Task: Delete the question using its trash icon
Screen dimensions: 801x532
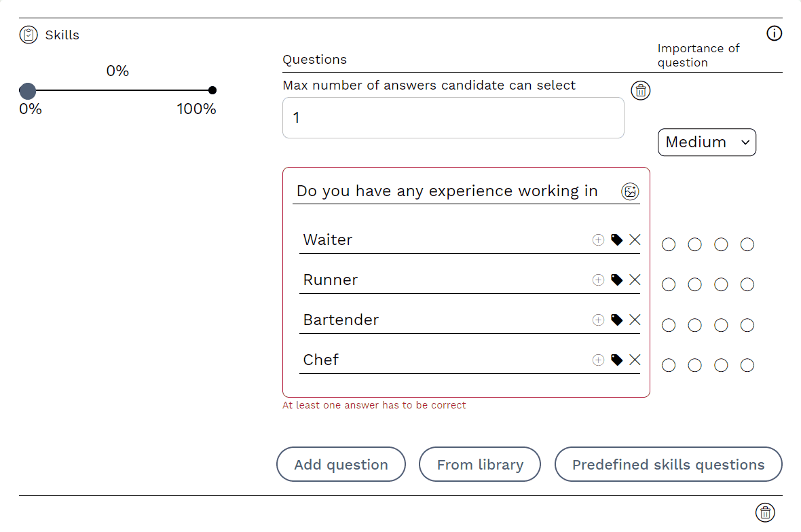Action: coord(640,90)
